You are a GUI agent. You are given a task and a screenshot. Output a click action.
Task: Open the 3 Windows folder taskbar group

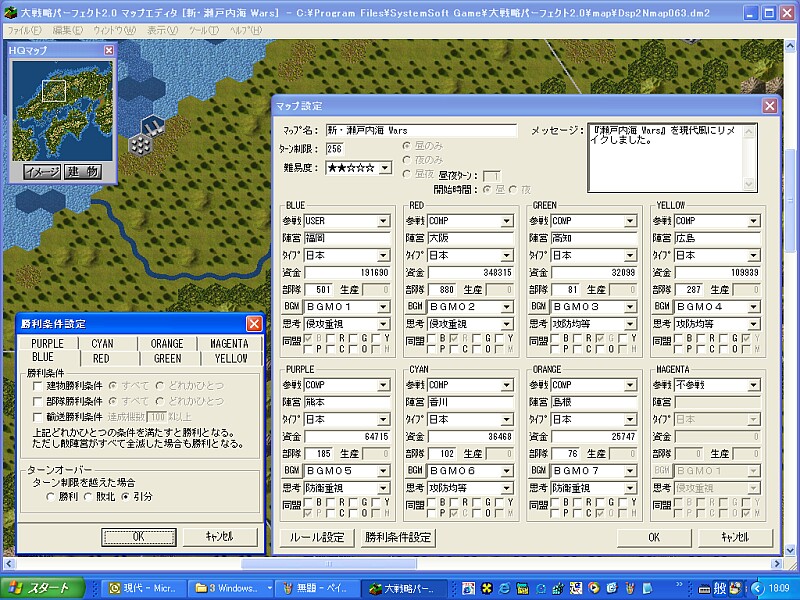(232, 588)
